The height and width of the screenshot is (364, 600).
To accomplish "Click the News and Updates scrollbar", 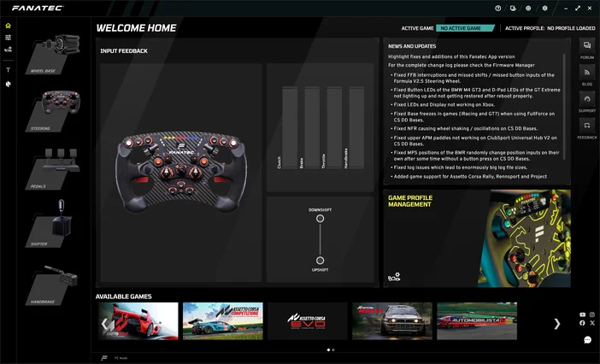I will coord(563,106).
